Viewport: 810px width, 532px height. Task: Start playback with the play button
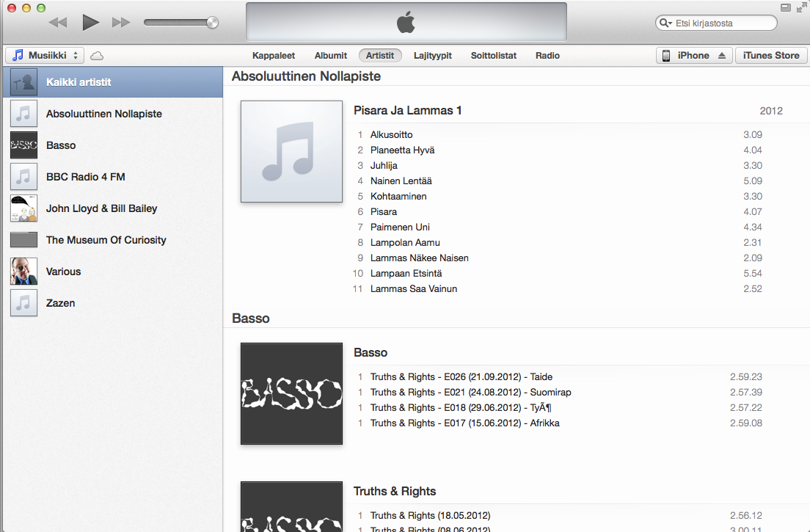click(90, 22)
